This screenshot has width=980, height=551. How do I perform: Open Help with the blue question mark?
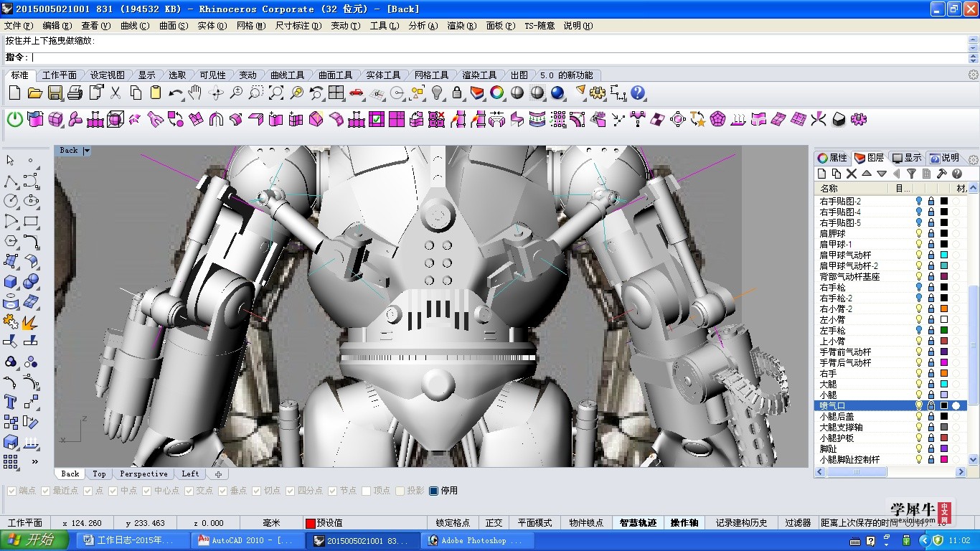point(638,93)
